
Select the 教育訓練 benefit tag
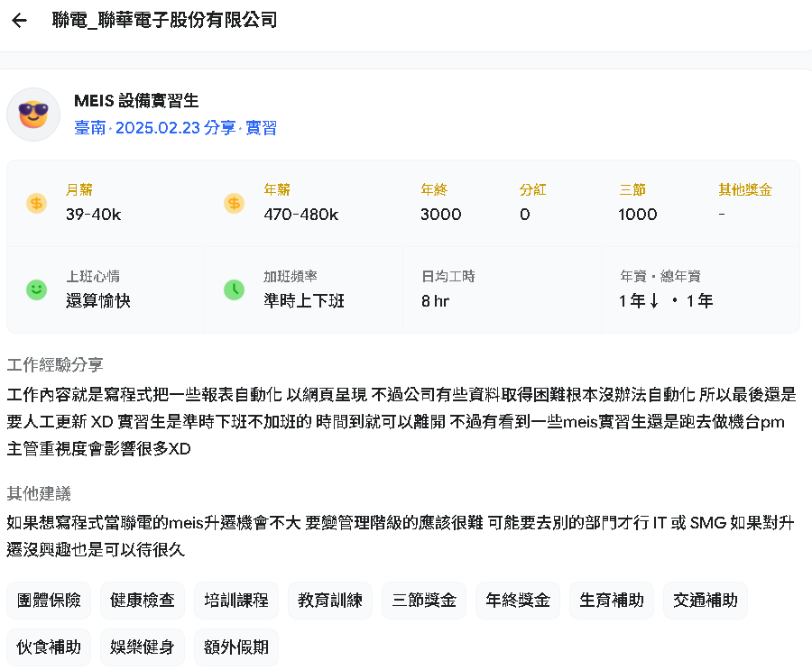330,601
